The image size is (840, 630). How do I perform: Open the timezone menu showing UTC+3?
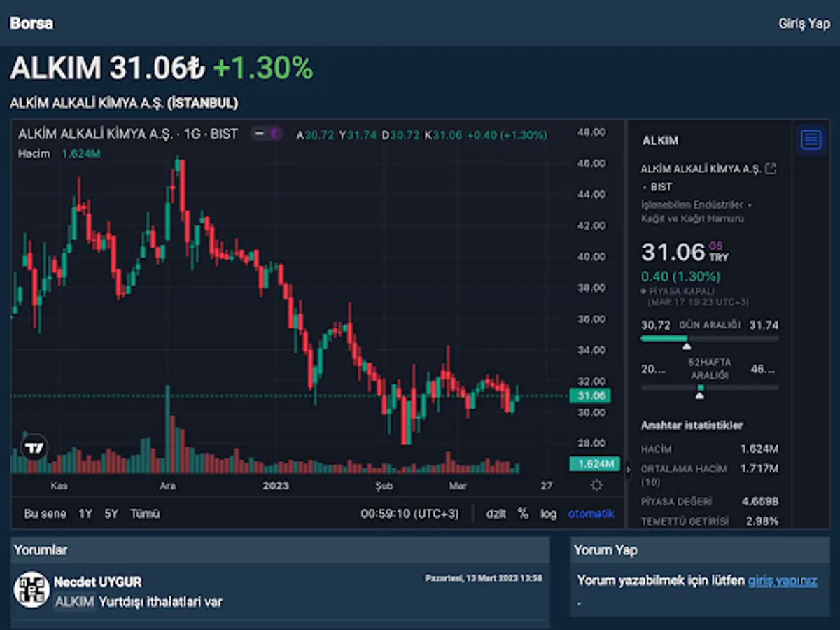409,514
